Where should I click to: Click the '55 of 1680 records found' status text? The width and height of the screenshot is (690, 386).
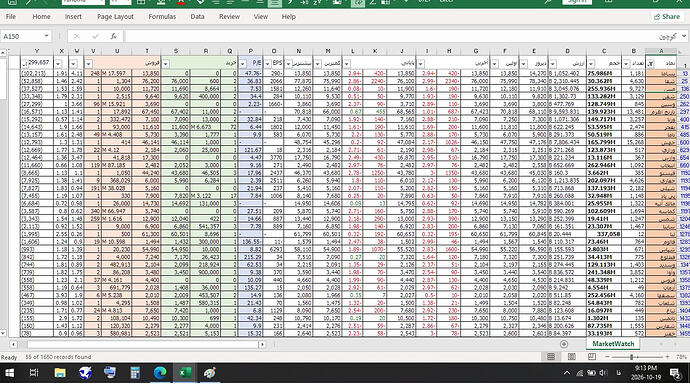[59, 357]
